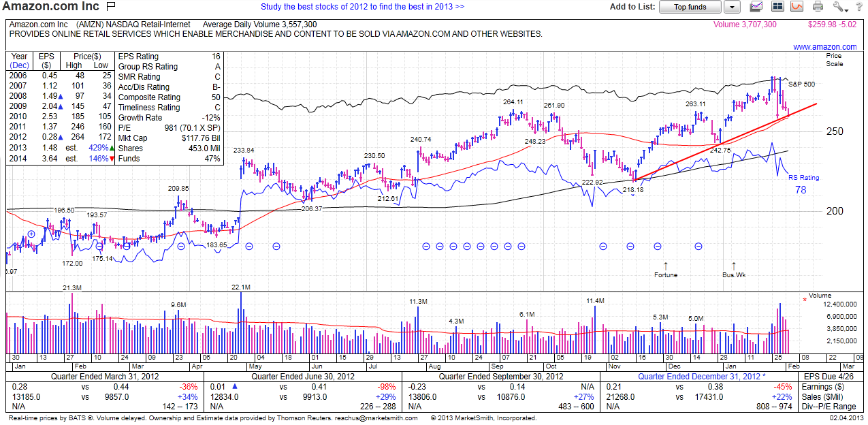Click the Volume 3,707,300 readout
The height and width of the screenshot is (425, 868).
(745, 25)
